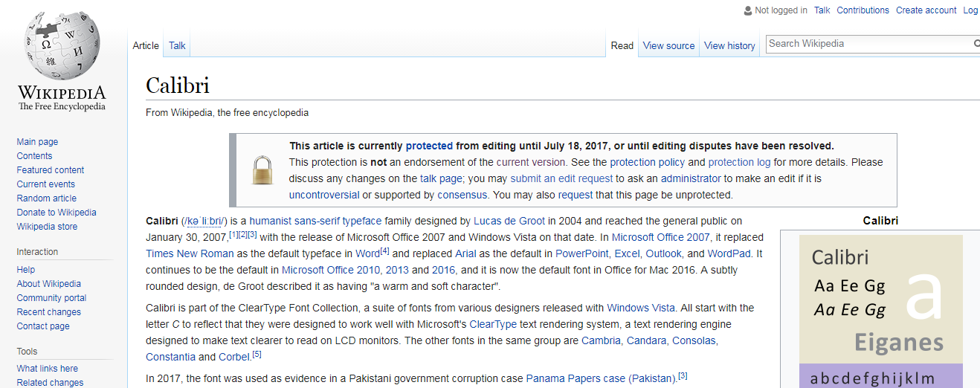Click submit an edit request link
This screenshot has width=980, height=388.
coord(561,178)
